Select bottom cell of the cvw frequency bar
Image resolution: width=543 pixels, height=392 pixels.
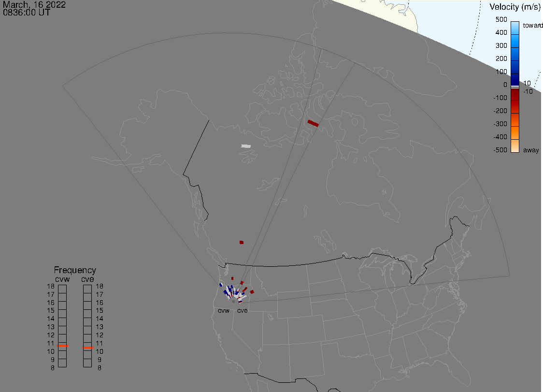pyautogui.click(x=62, y=363)
